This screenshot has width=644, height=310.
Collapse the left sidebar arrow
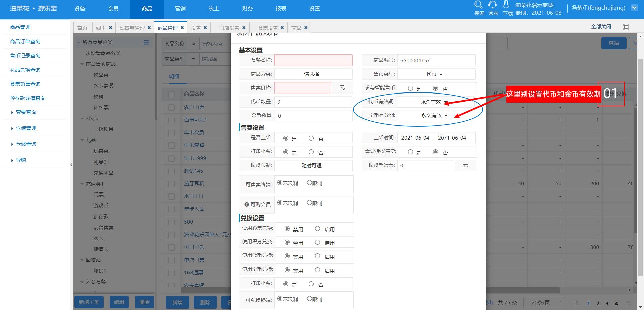click(x=71, y=165)
